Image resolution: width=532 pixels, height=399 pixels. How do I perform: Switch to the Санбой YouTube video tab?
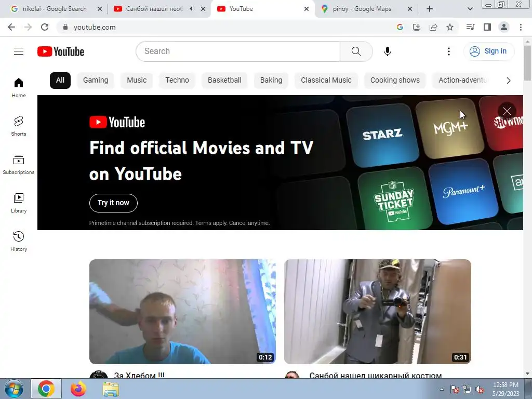[x=154, y=9]
